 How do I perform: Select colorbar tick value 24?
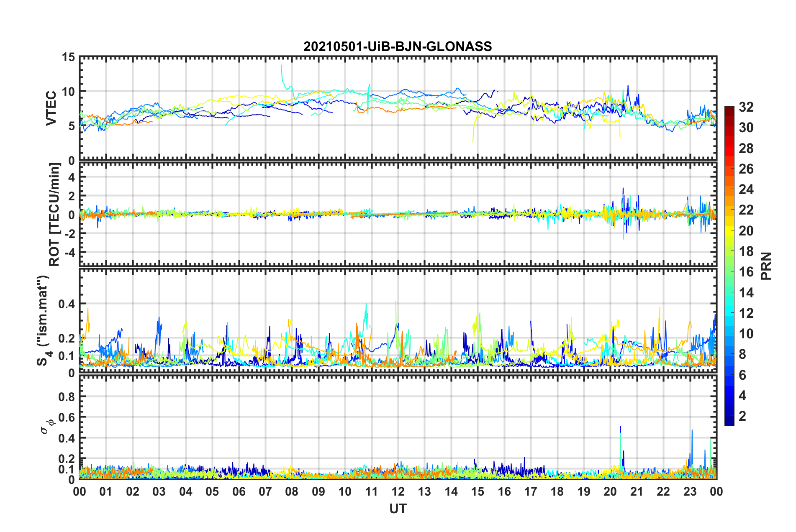pos(746,189)
